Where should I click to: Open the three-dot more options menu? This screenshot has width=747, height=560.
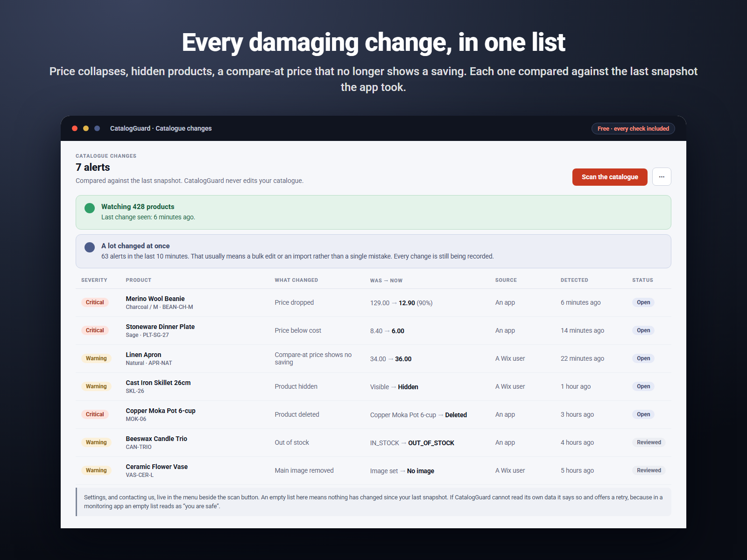pos(662,177)
